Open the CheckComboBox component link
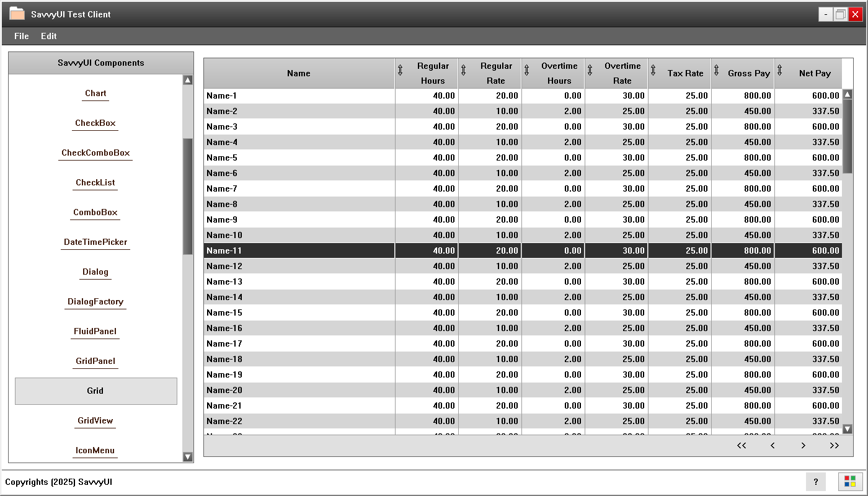 [95, 153]
